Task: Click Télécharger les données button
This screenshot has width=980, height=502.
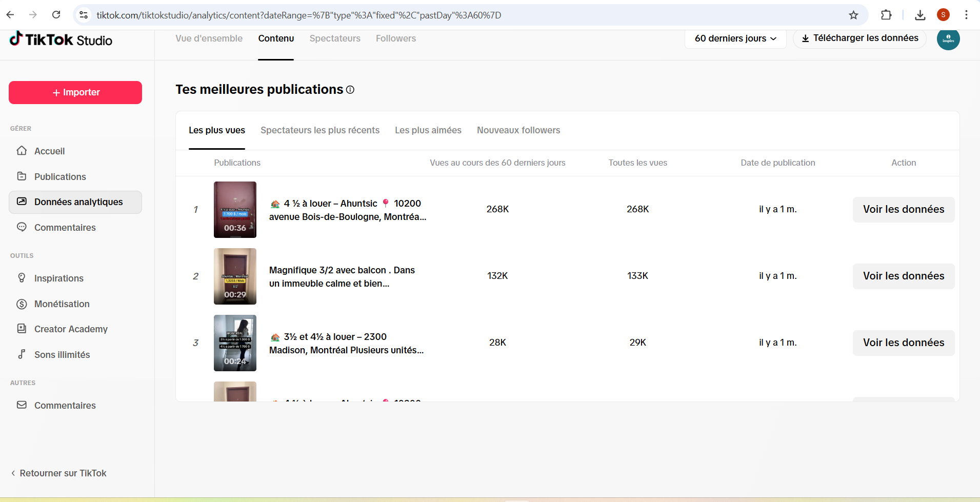Action: pos(859,38)
